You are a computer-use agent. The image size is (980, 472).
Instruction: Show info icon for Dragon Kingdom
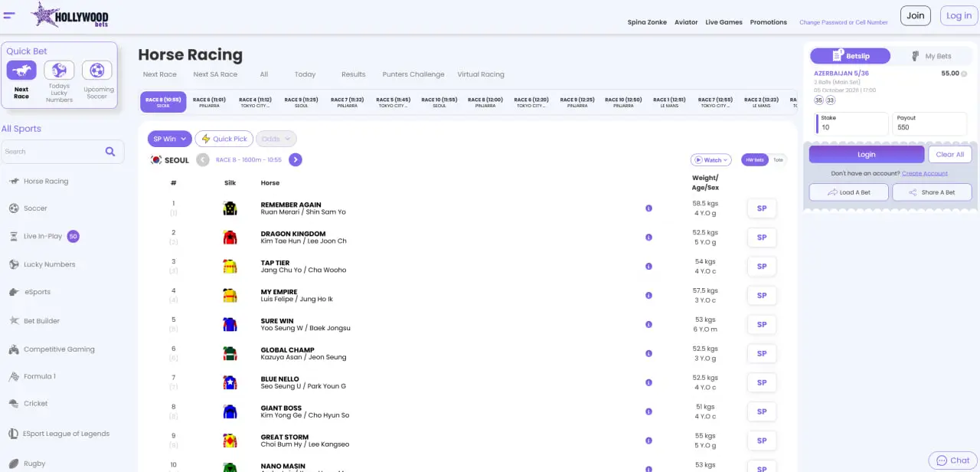(649, 238)
